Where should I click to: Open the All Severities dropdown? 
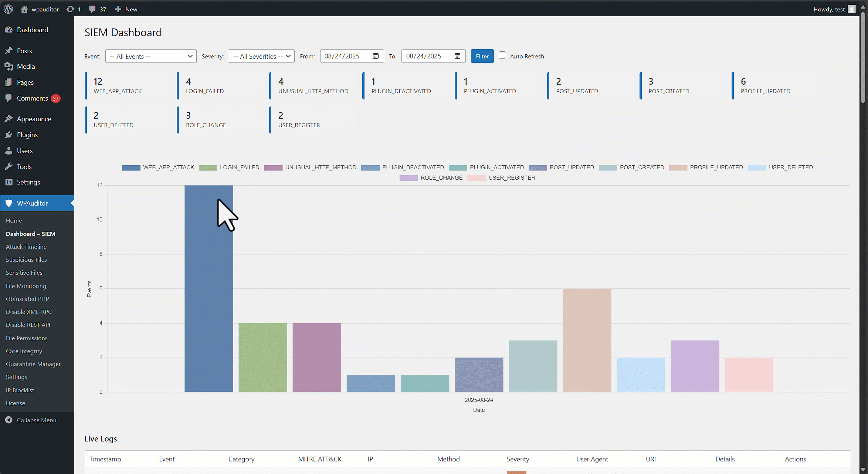pos(261,56)
